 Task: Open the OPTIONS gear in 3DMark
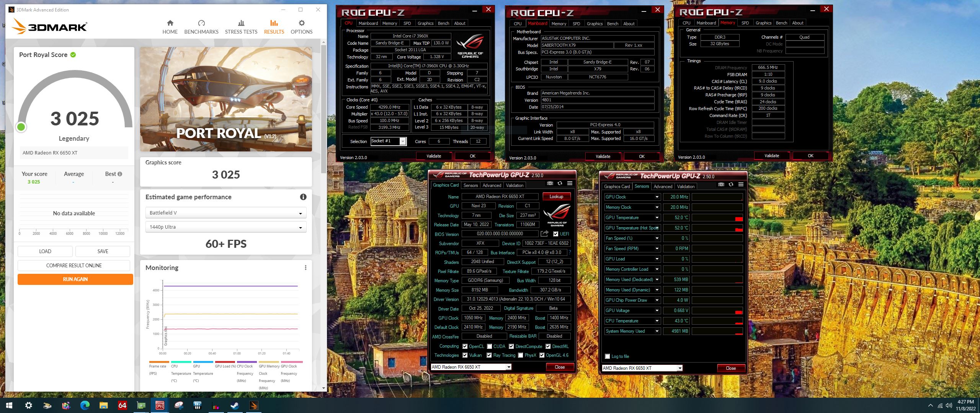302,27
